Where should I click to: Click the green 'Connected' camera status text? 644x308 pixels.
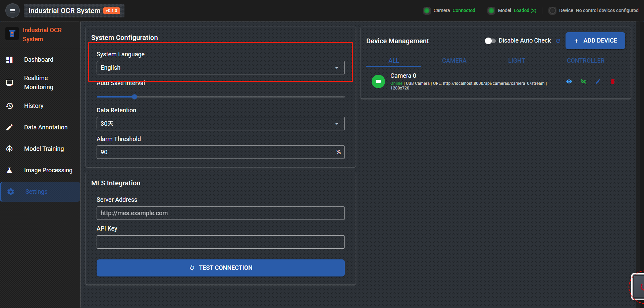pos(464,11)
